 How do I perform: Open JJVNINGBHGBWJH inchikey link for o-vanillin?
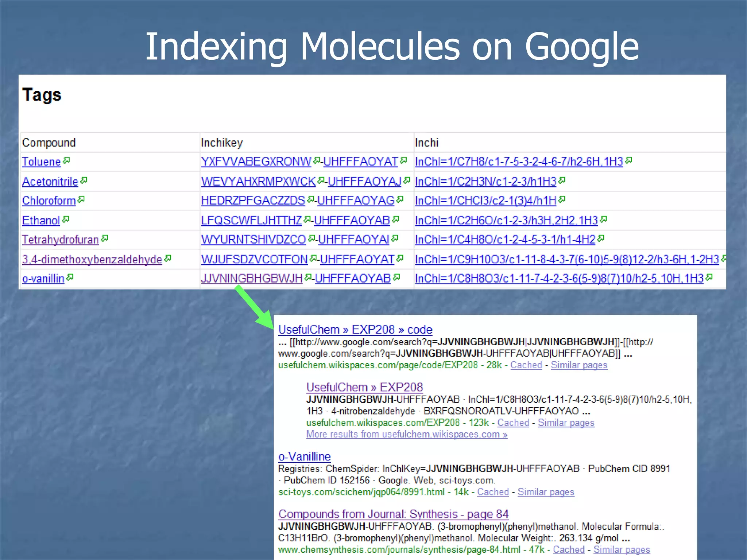pos(252,279)
